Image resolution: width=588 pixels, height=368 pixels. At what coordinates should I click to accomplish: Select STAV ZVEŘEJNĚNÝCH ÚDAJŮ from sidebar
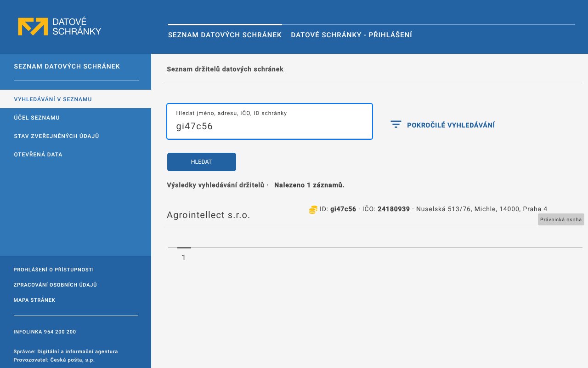click(x=56, y=136)
